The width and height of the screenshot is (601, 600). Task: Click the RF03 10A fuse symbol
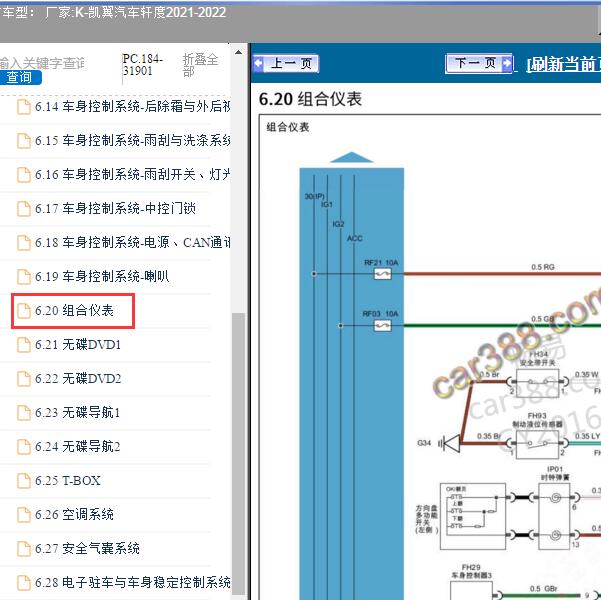pos(382,325)
